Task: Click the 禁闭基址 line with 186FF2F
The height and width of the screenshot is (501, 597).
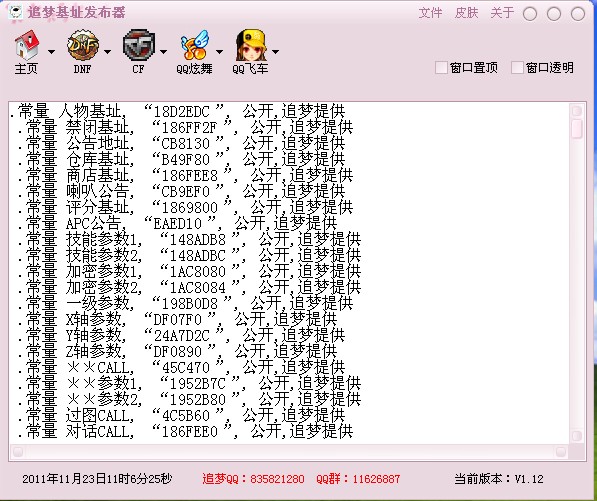Action: (185, 128)
